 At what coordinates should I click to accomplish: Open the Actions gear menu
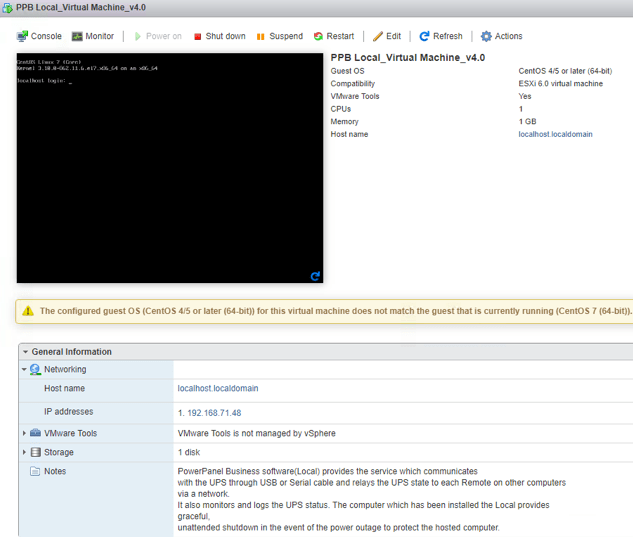[501, 36]
